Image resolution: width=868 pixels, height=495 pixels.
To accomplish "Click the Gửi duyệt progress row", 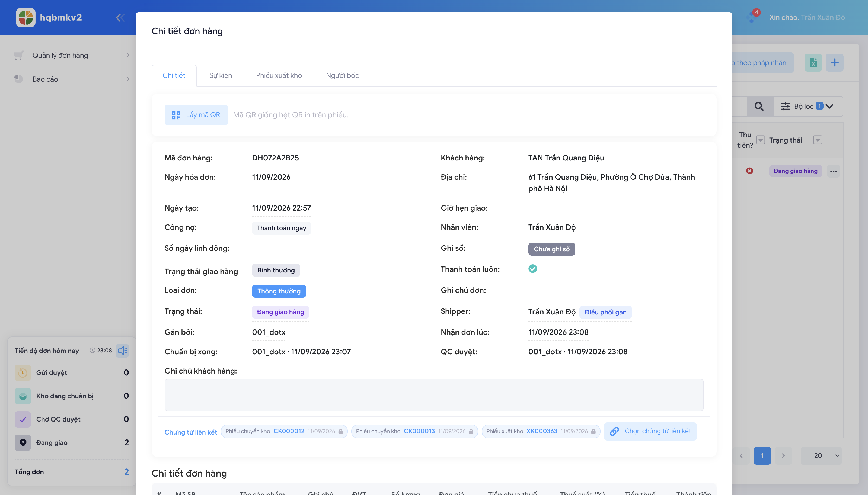I will coord(72,373).
